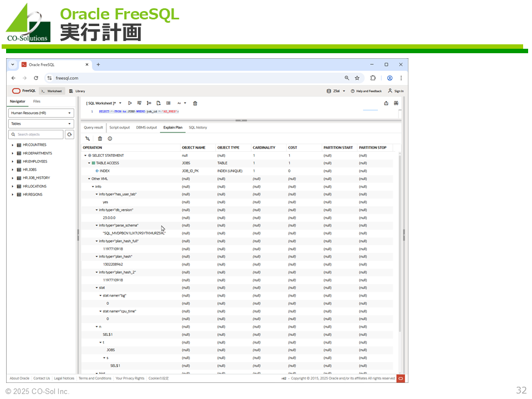532x399 pixels.
Task: Expand the HR.EMPLOYEES table node
Action: 13,162
